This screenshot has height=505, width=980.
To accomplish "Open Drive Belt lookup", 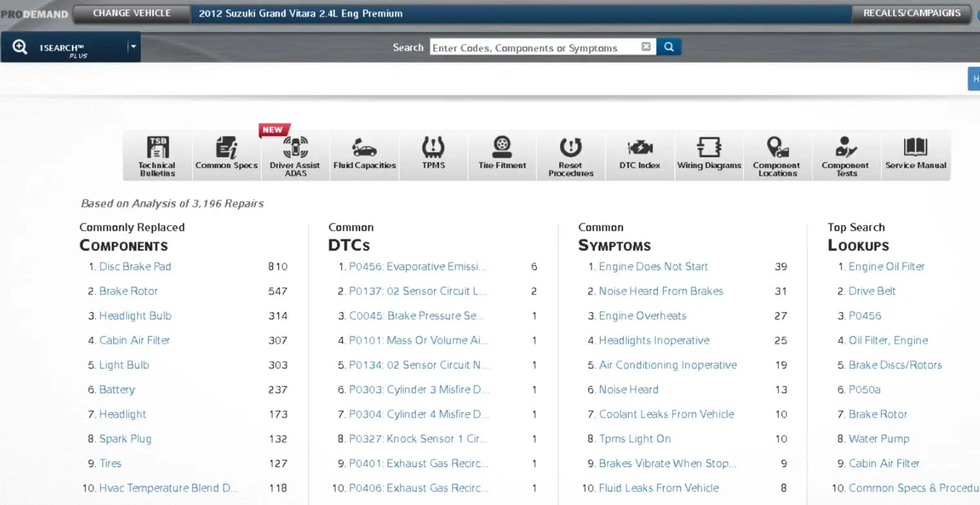I will pos(872,291).
